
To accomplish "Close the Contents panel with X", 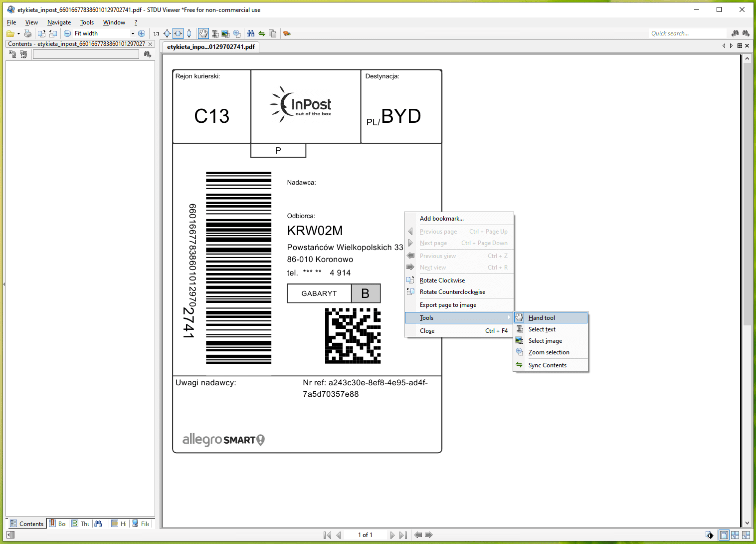I will tap(150, 44).
